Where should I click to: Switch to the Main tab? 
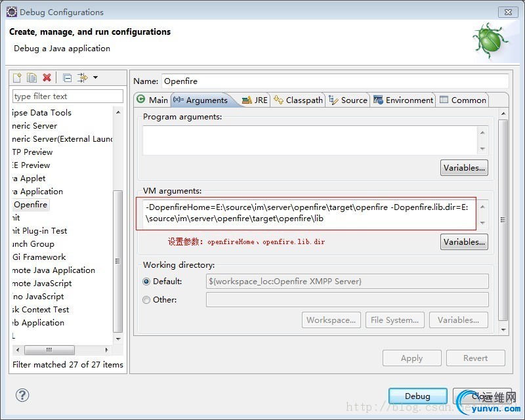click(x=153, y=100)
